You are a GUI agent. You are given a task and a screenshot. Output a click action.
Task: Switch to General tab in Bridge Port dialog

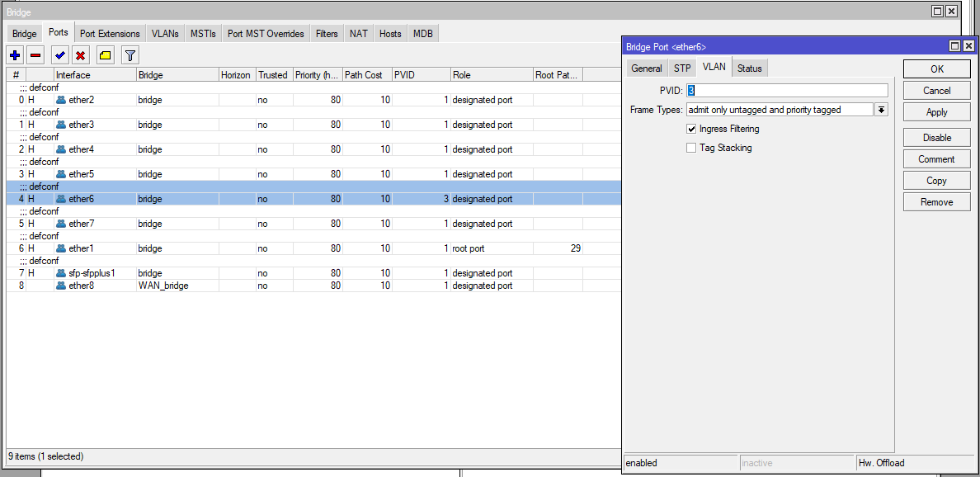[646, 68]
